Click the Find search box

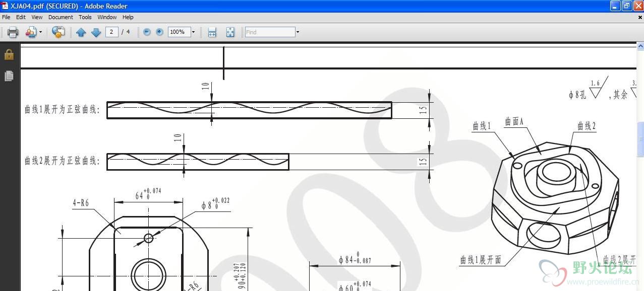pos(270,32)
